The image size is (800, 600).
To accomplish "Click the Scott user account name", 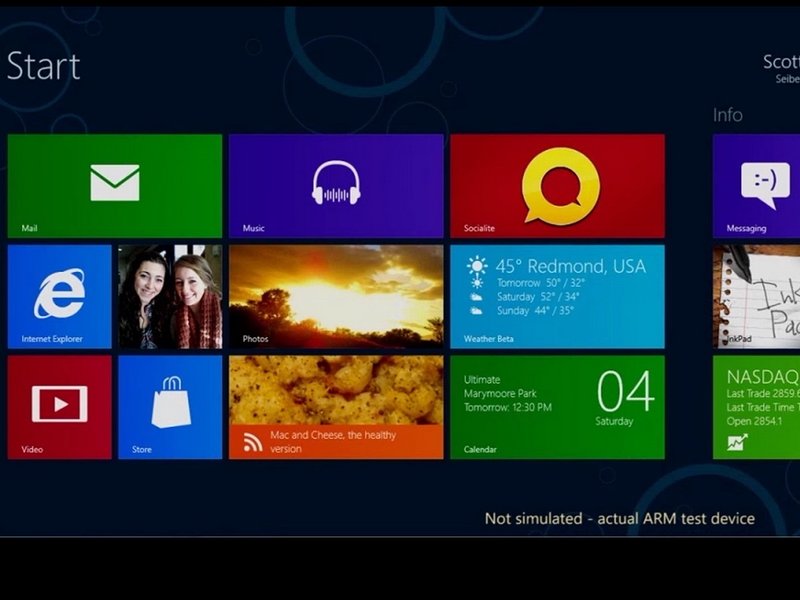I will click(781, 62).
